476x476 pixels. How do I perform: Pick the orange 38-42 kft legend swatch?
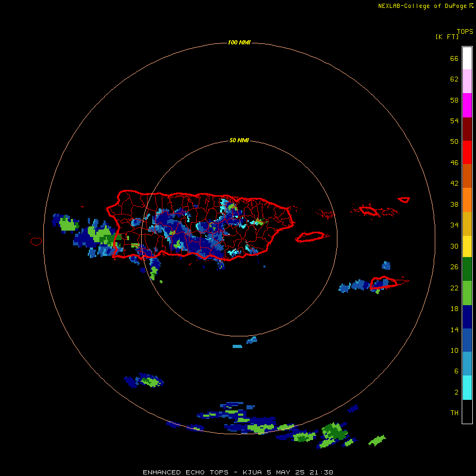pyautogui.click(x=467, y=200)
